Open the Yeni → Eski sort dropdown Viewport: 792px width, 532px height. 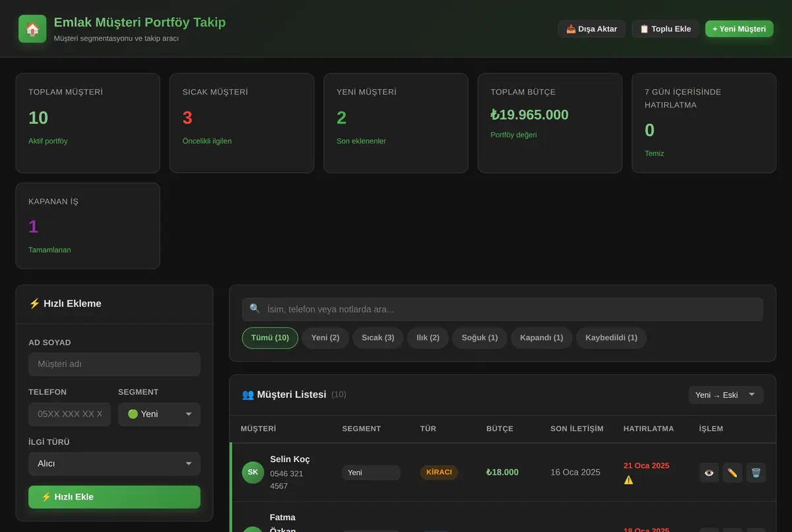[x=725, y=395]
